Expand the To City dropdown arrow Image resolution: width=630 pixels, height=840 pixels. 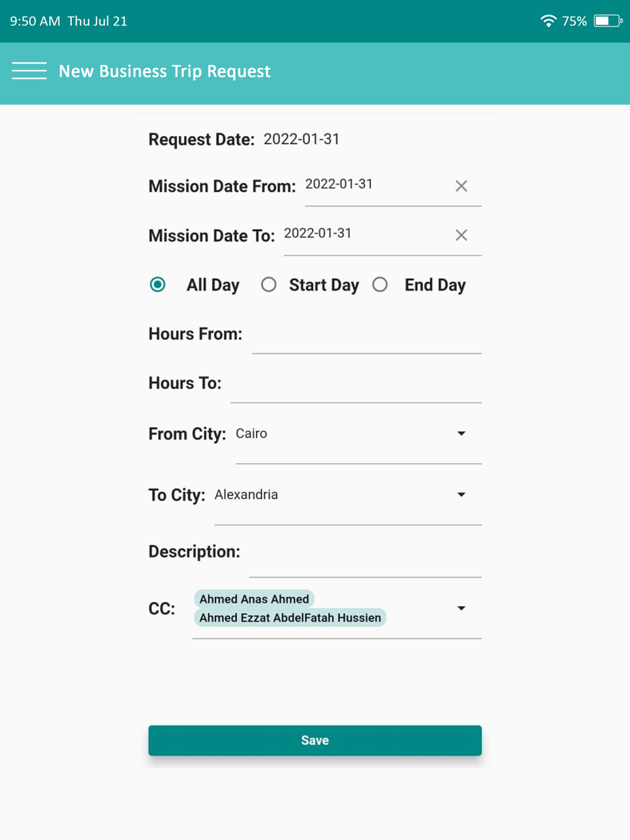[x=461, y=494]
